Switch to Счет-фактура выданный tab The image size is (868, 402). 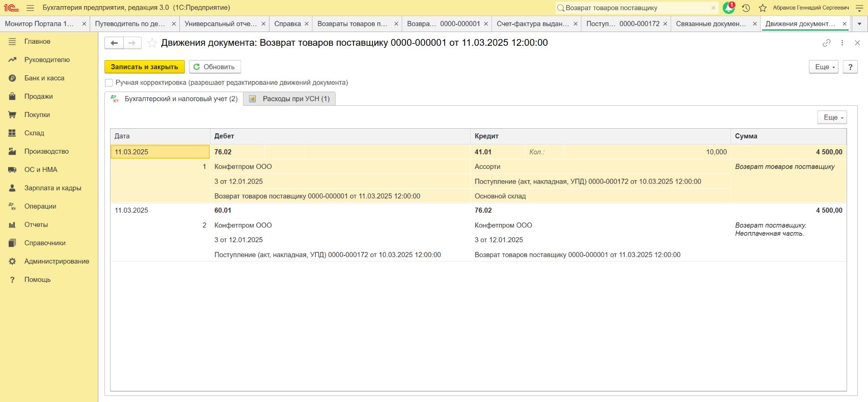tap(536, 24)
